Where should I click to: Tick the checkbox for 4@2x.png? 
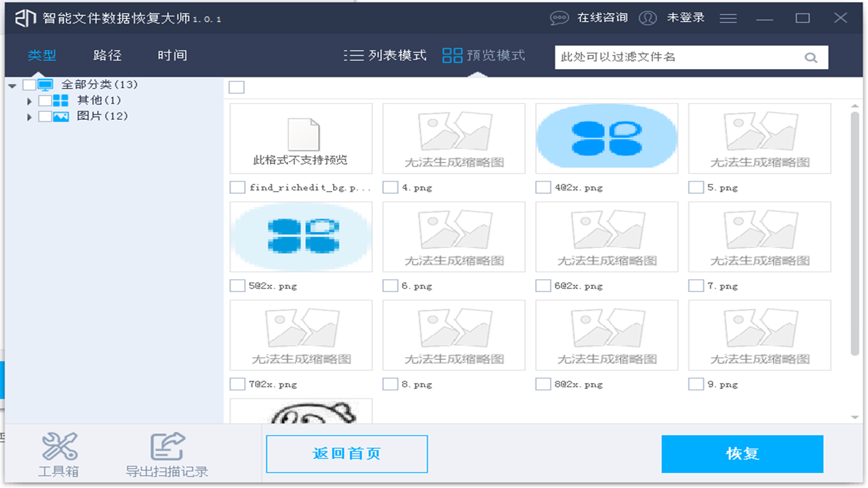tap(542, 187)
